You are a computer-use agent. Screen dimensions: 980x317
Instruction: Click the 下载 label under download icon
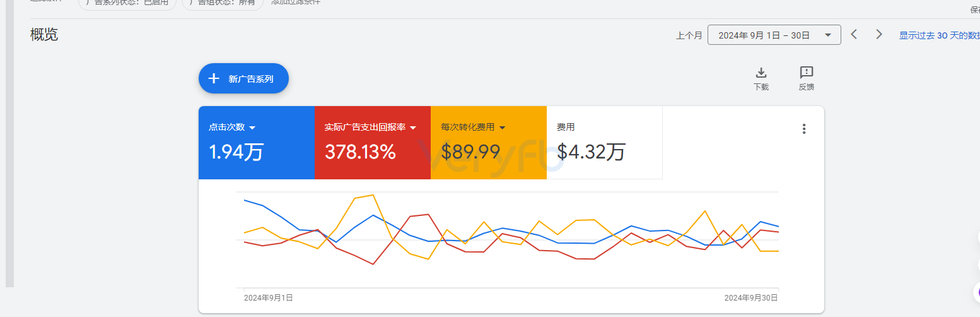pyautogui.click(x=761, y=87)
